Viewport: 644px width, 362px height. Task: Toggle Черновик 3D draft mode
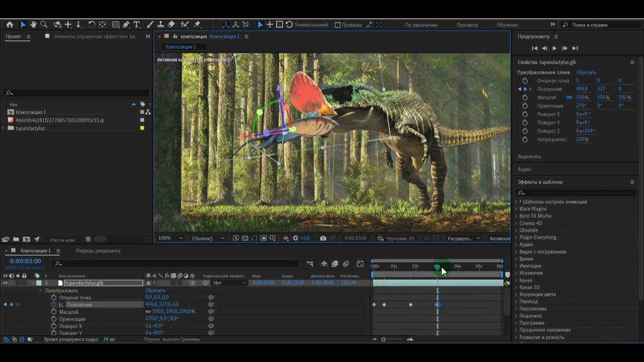coord(395,238)
